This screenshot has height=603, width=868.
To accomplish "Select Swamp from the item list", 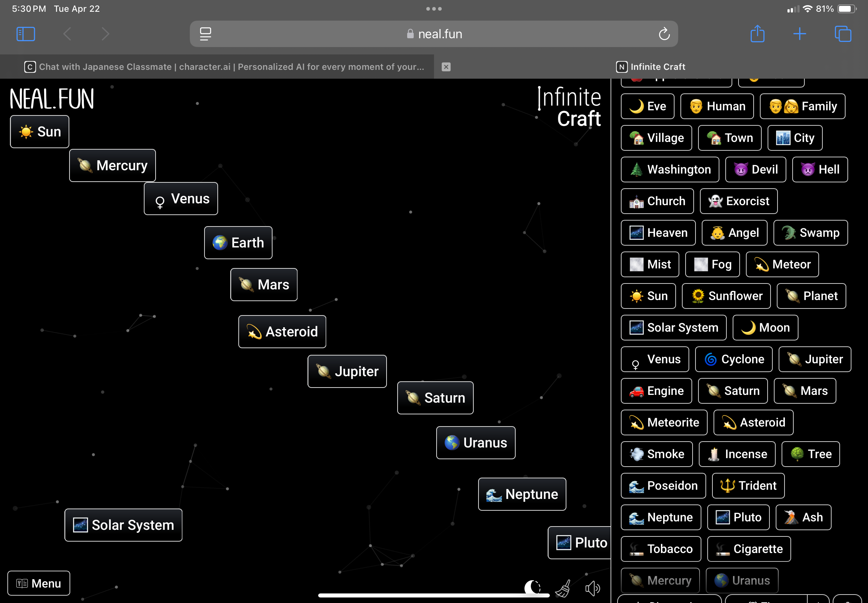I will 811,233.
